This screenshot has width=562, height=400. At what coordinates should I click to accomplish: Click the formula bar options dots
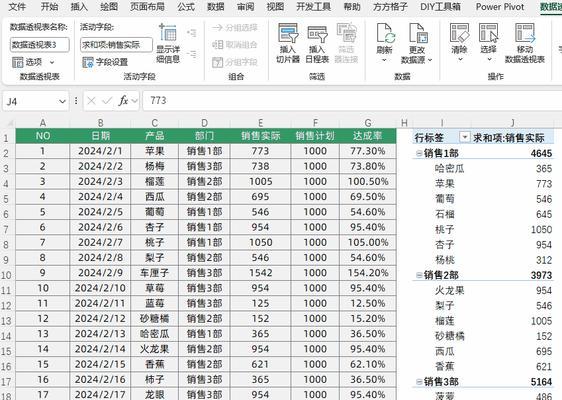tap(76, 101)
